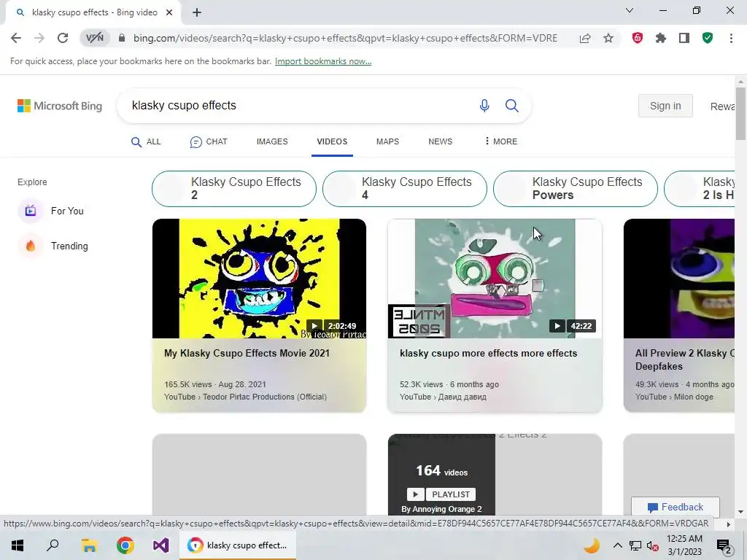Play My Klasky Csupo Effects Movie thumbnail
The width and height of the screenshot is (747, 560).
pos(259,279)
